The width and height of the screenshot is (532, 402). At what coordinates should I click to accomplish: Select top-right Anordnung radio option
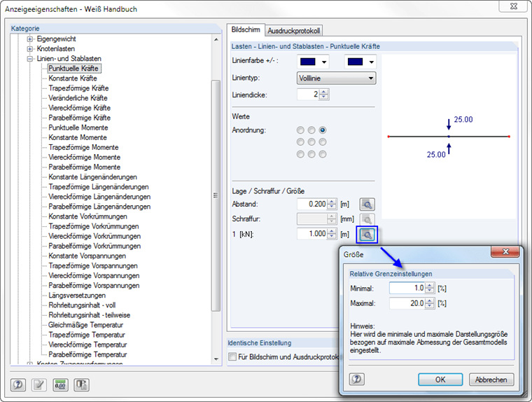point(322,130)
